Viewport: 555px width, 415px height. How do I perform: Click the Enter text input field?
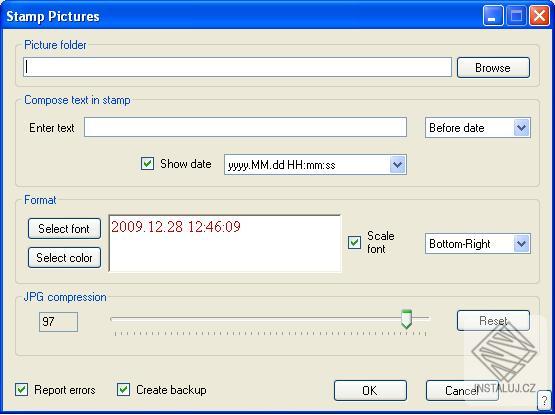click(245, 127)
